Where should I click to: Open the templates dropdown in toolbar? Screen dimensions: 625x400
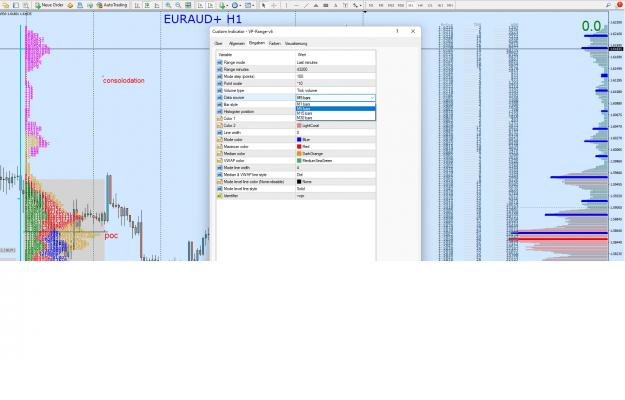pos(250,5)
